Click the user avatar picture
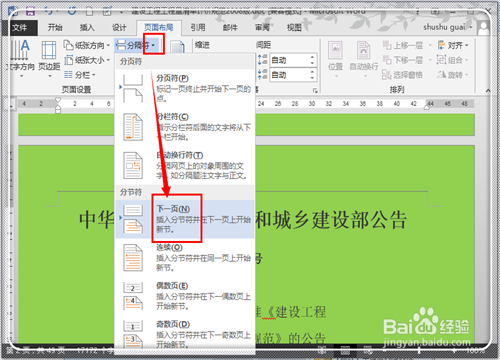 [483, 28]
